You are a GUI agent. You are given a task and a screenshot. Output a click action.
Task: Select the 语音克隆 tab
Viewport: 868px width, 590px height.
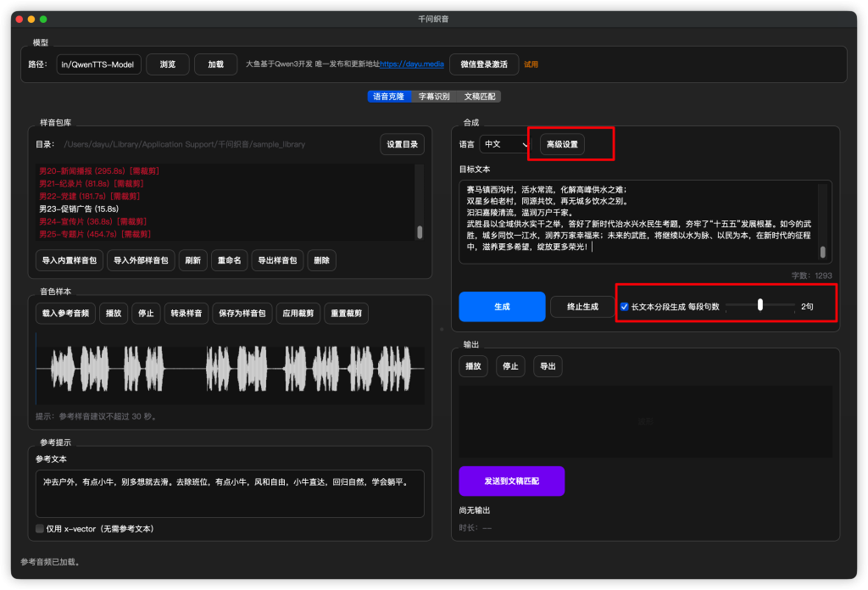coord(388,97)
